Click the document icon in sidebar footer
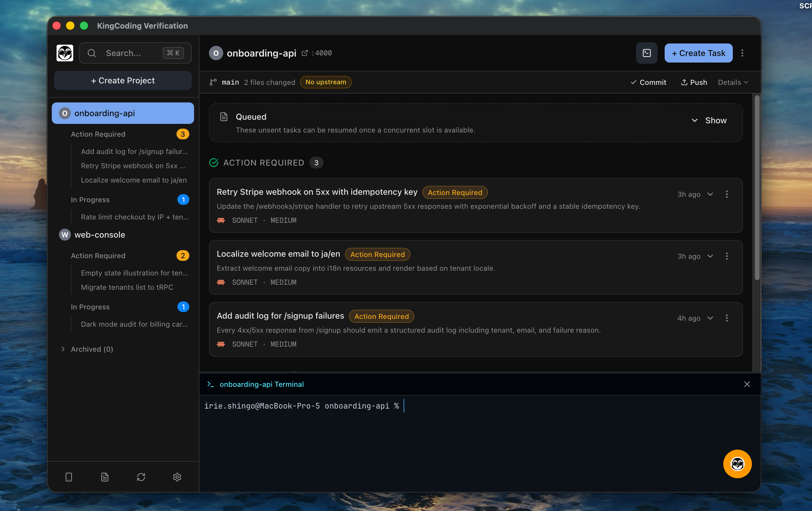 (104, 476)
